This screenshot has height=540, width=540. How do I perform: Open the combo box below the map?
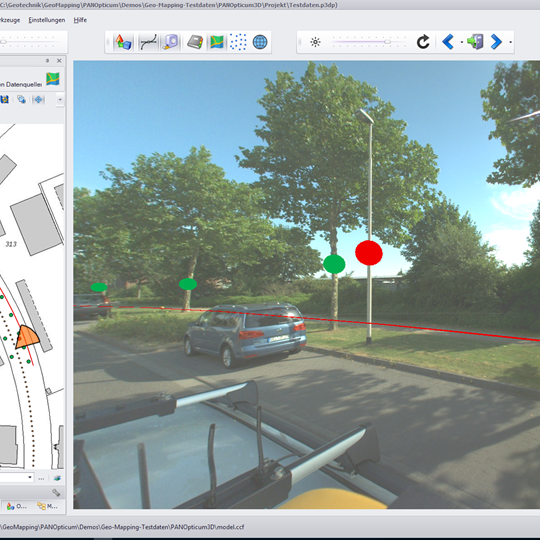click(x=16, y=477)
